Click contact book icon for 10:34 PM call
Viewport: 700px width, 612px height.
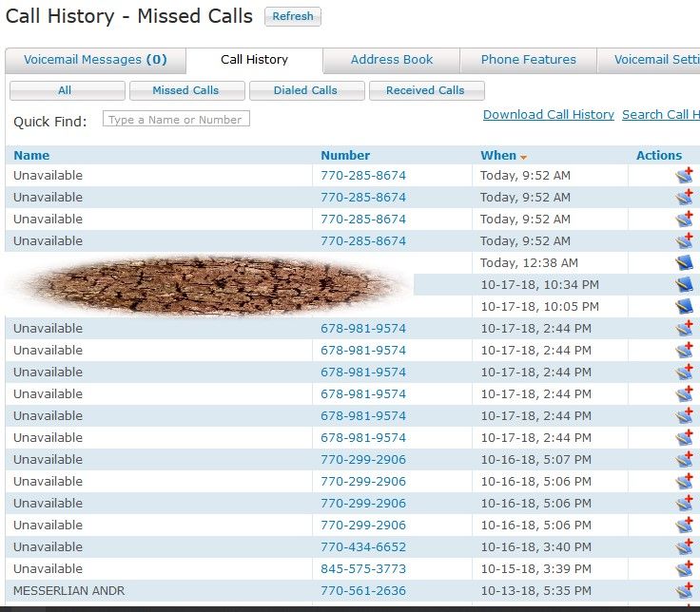pos(684,285)
